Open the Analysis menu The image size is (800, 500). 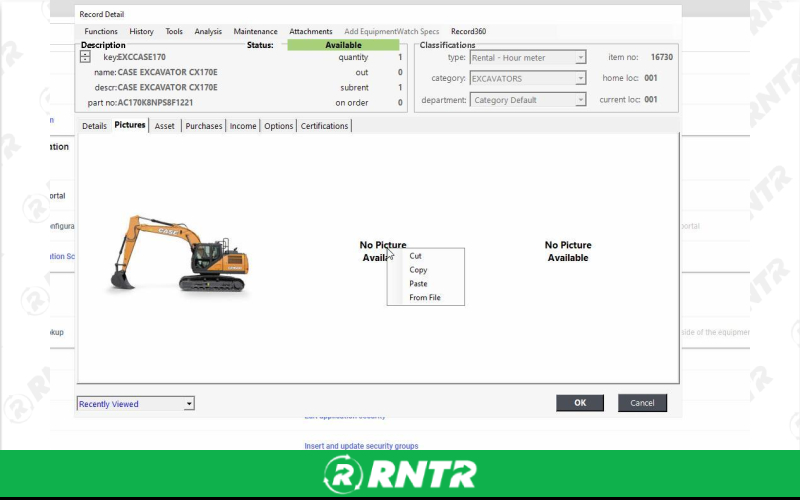[208, 31]
